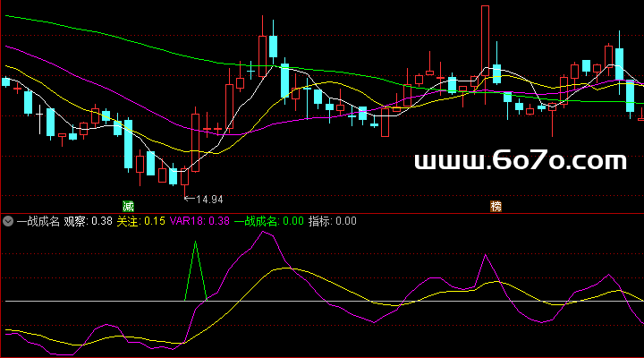Select the 观察: 0.38 indicator value

88,221
